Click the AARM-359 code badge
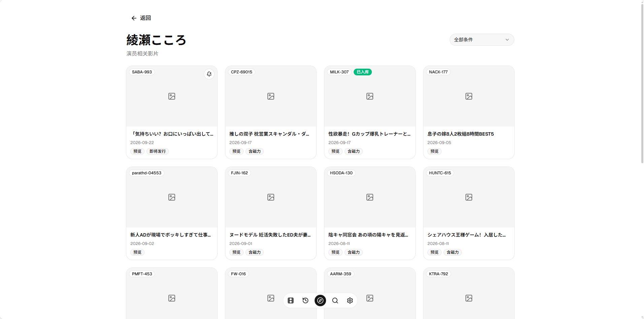This screenshot has width=644, height=319. [341, 274]
